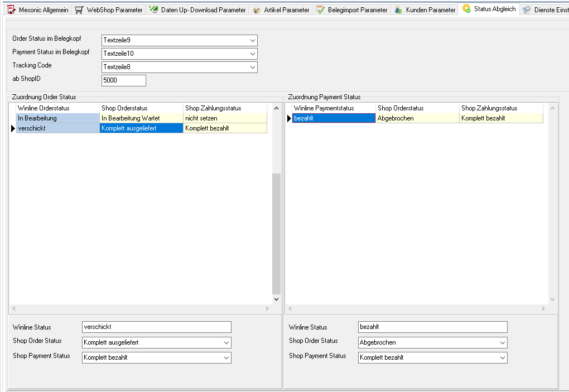Image resolution: width=569 pixels, height=392 pixels.
Task: Expand the Payment Status im Belegkopf dropdown
Action: click(x=253, y=54)
